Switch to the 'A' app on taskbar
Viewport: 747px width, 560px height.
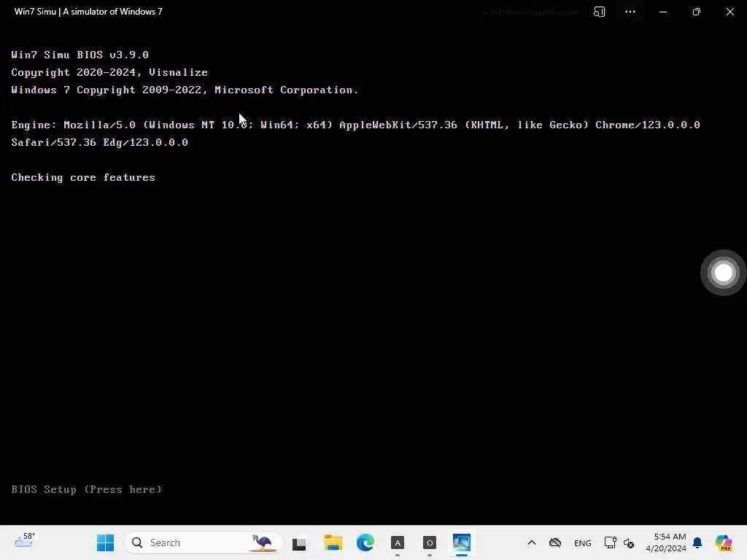click(398, 542)
